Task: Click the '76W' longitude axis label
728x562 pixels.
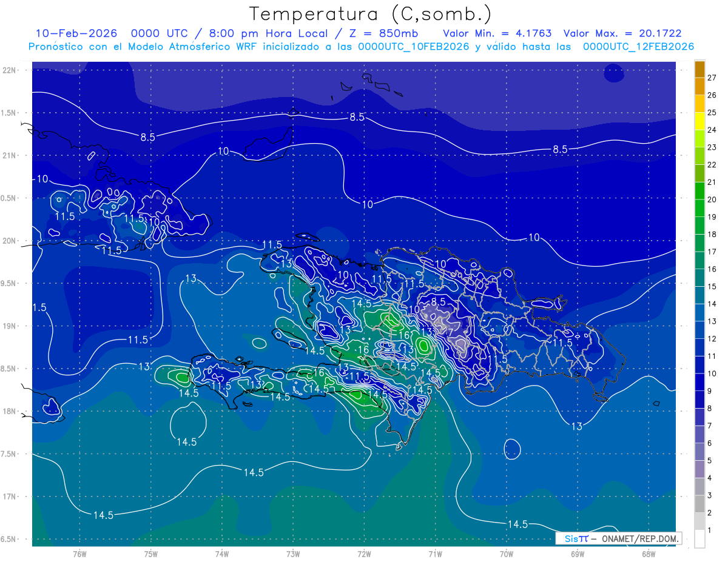Action: pyautogui.click(x=79, y=554)
